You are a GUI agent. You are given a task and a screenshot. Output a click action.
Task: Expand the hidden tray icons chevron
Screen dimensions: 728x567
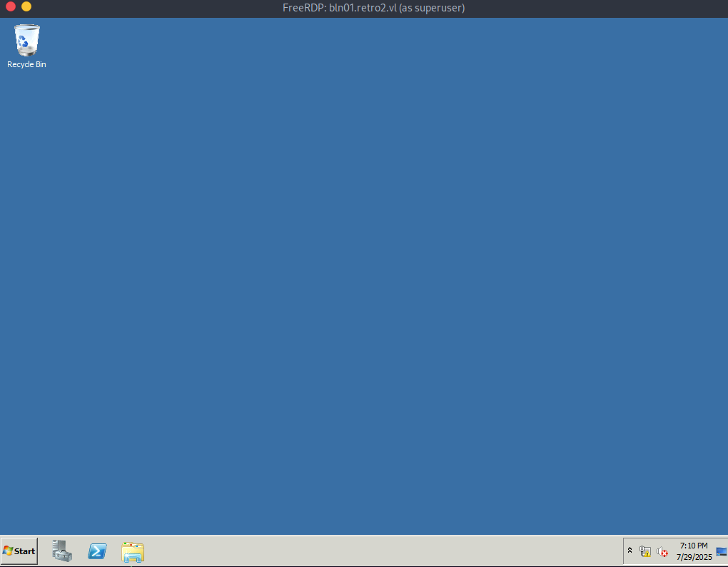point(630,551)
